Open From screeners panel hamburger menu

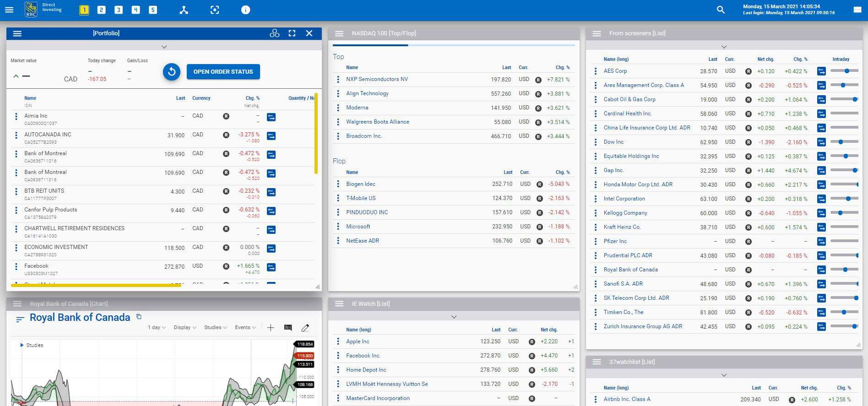tap(597, 33)
